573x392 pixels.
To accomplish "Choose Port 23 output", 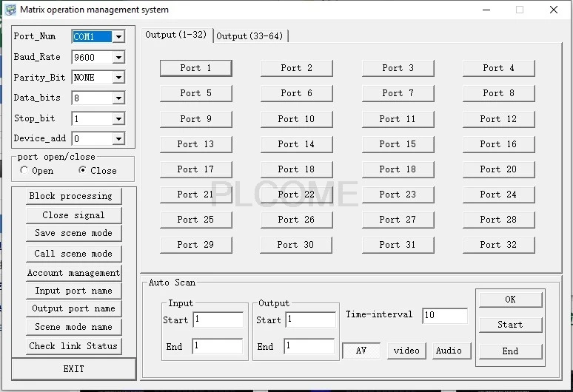I will click(398, 195).
